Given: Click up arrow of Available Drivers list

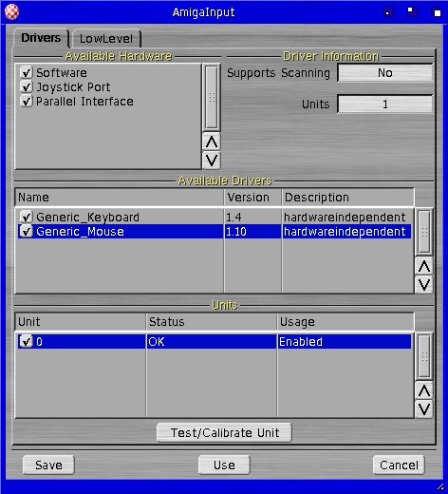Looking at the screenshot, I should (424, 266).
